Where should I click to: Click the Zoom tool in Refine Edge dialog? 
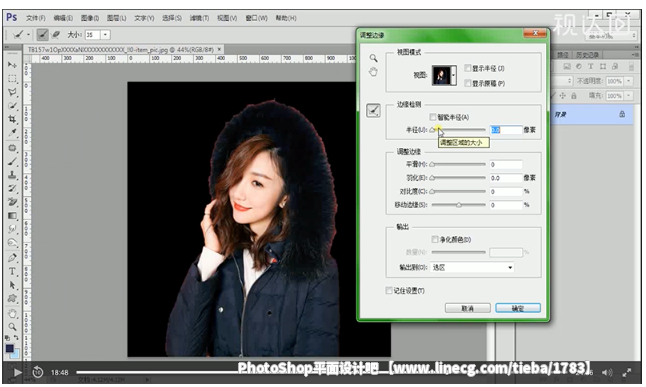click(x=373, y=58)
